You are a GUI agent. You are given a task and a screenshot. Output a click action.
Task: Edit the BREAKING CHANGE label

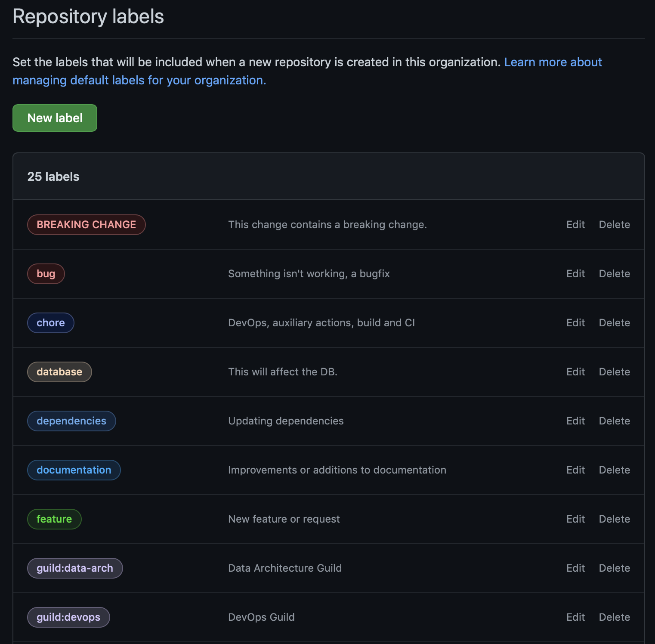coord(575,225)
